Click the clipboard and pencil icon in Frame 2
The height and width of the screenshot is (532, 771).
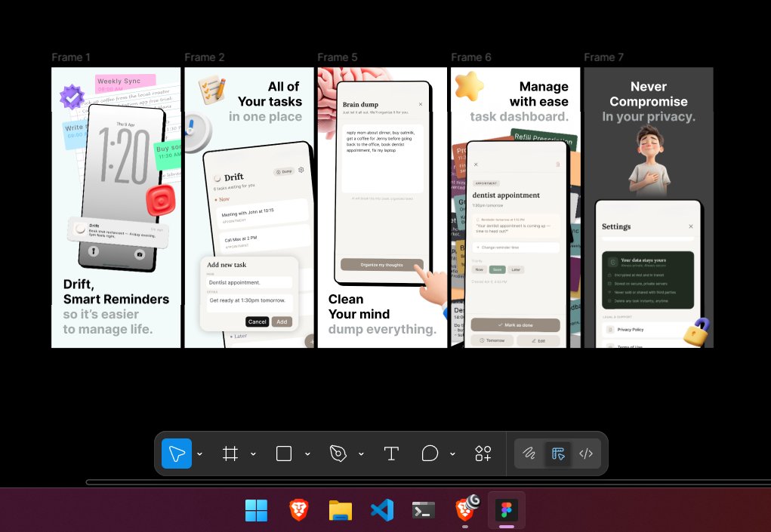(212, 90)
